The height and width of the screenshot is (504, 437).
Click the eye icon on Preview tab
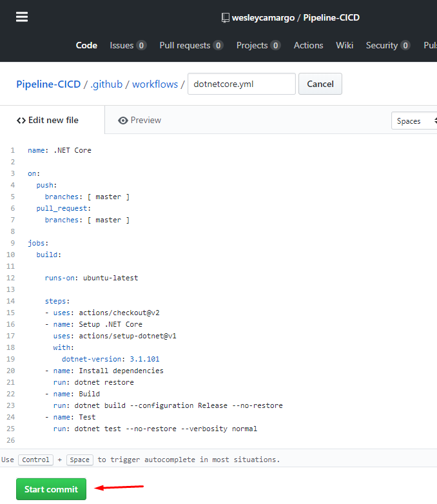click(x=122, y=121)
